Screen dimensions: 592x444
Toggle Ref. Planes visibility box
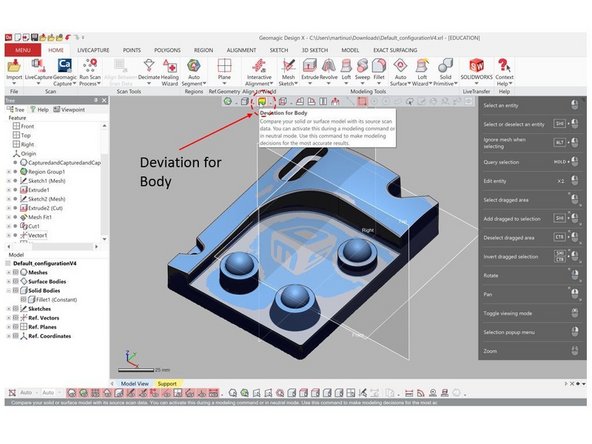[15, 327]
